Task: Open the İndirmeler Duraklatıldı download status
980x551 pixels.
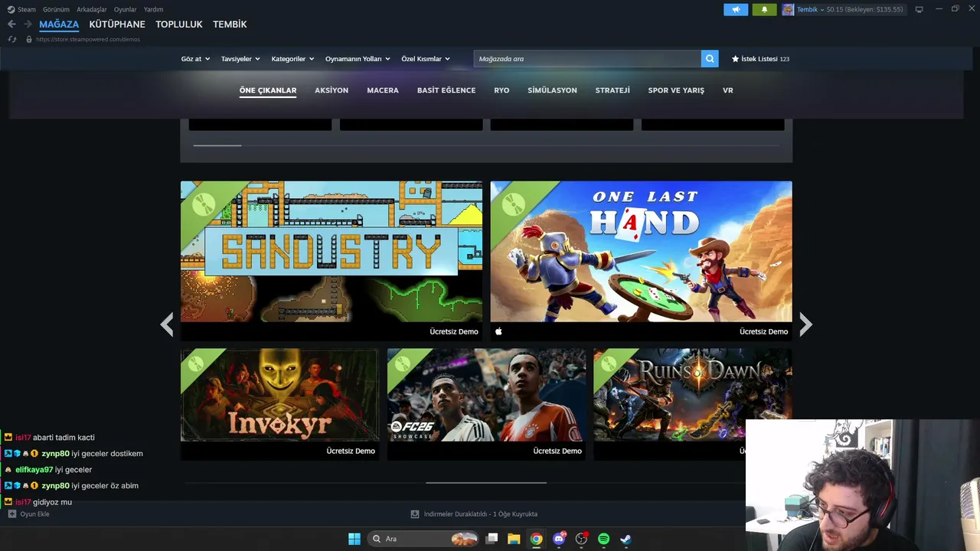Action: (x=475, y=514)
